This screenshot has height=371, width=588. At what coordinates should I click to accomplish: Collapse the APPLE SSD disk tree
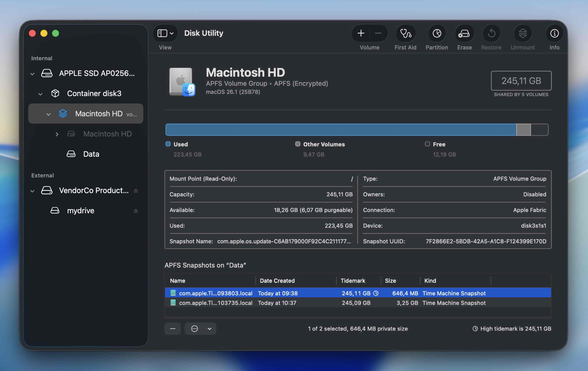(33, 74)
